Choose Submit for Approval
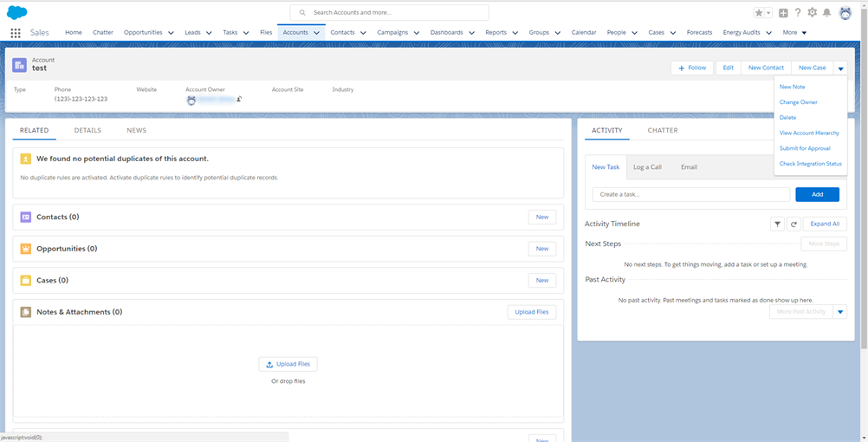 [x=805, y=148]
